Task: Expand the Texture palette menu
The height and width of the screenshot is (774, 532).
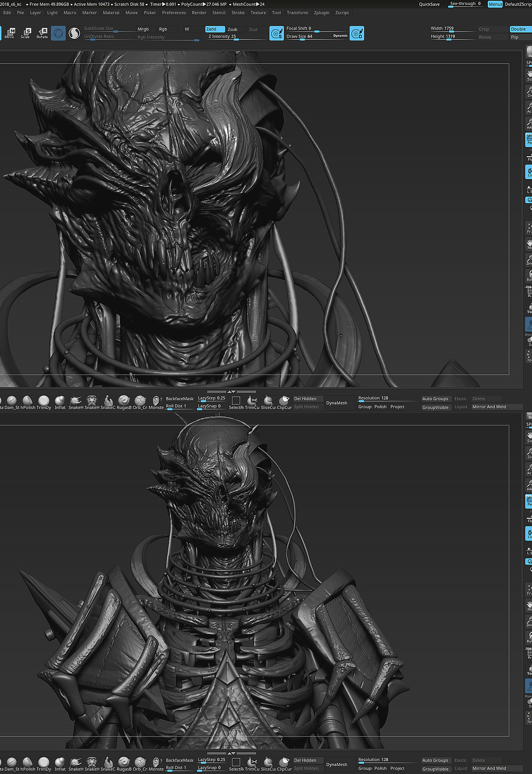Action: (258, 13)
